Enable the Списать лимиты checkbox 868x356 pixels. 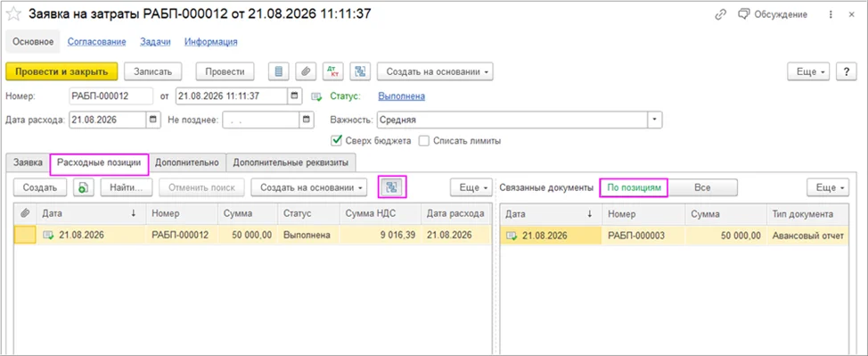click(424, 141)
